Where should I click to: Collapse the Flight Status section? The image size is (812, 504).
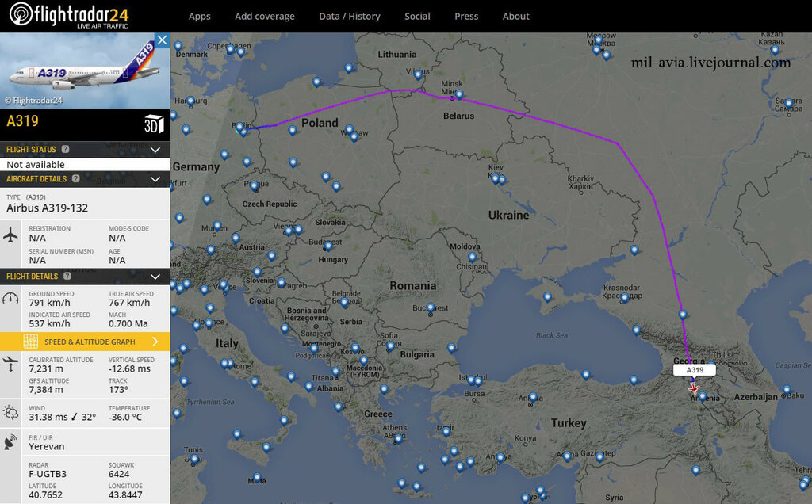(155, 150)
